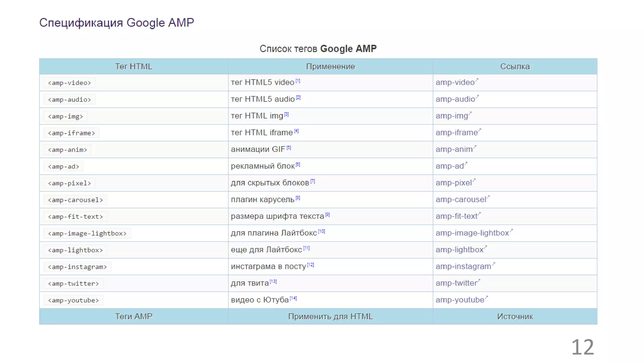
Task: Open the amp-carousel link
Action: 461,200
